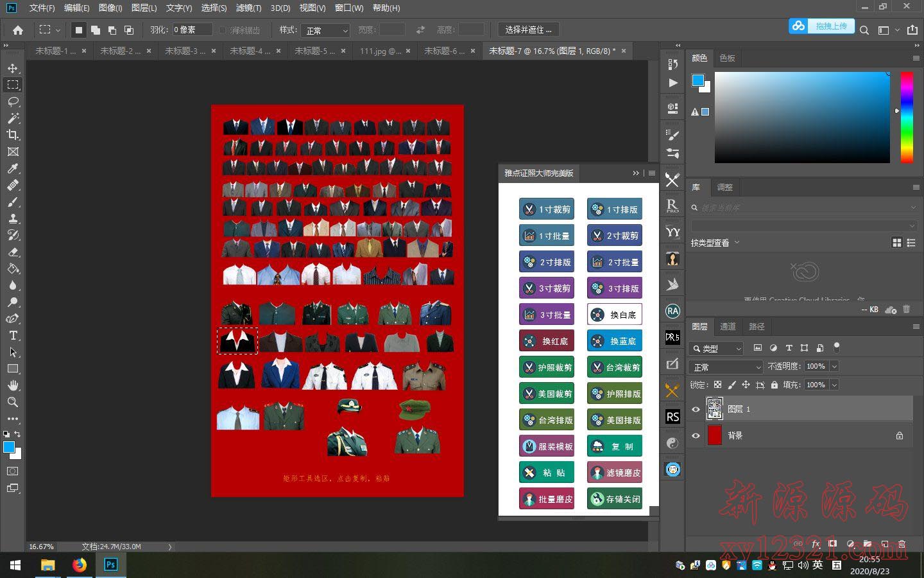Viewport: 924px width, 578px height.
Task: Open the 不透明度 opacity dropdown arrow
Action: click(834, 366)
